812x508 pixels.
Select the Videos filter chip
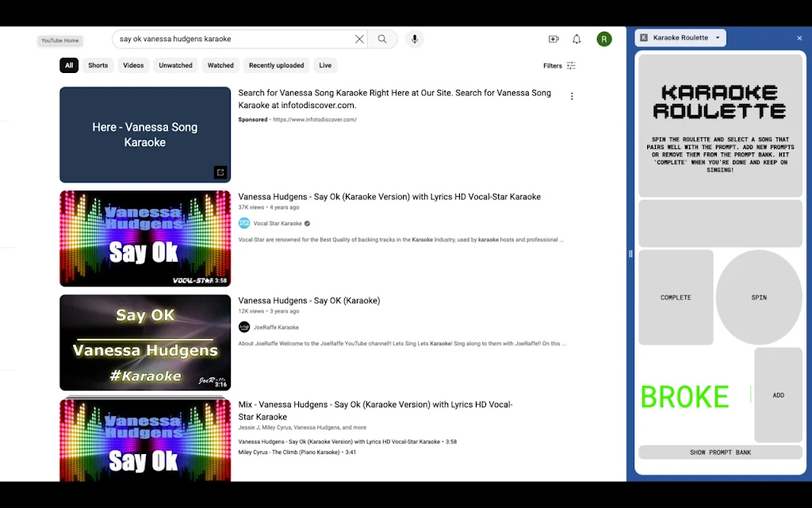(133, 65)
